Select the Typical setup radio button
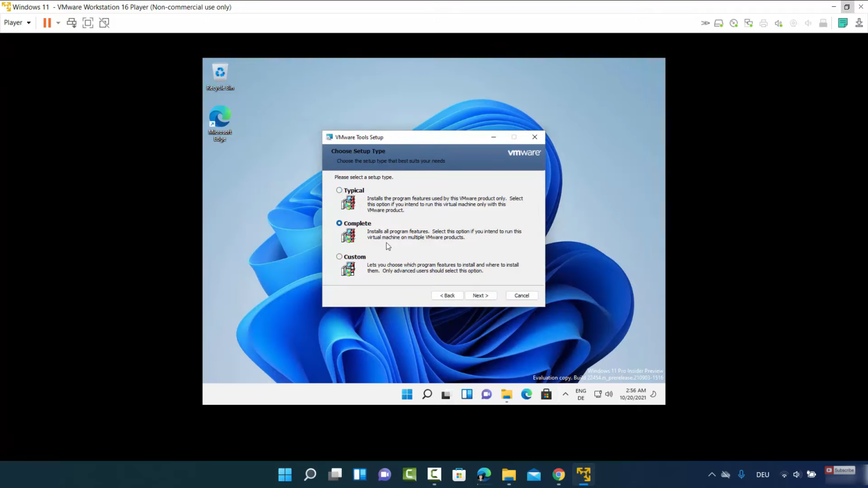 339,190
